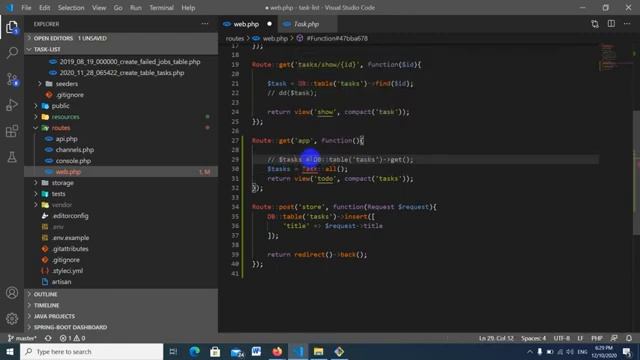Screen dimensions: 640x360
Task: Click the editor vertical scrollbar
Action: point(636,173)
